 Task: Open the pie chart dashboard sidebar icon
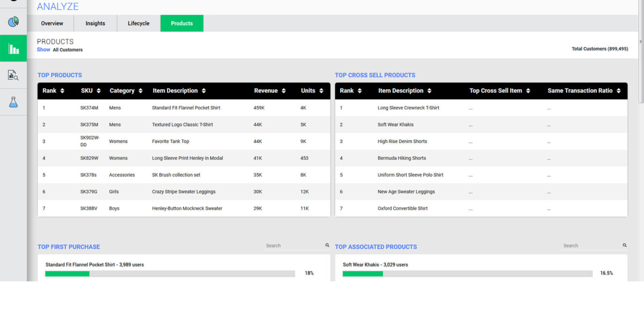[13, 22]
